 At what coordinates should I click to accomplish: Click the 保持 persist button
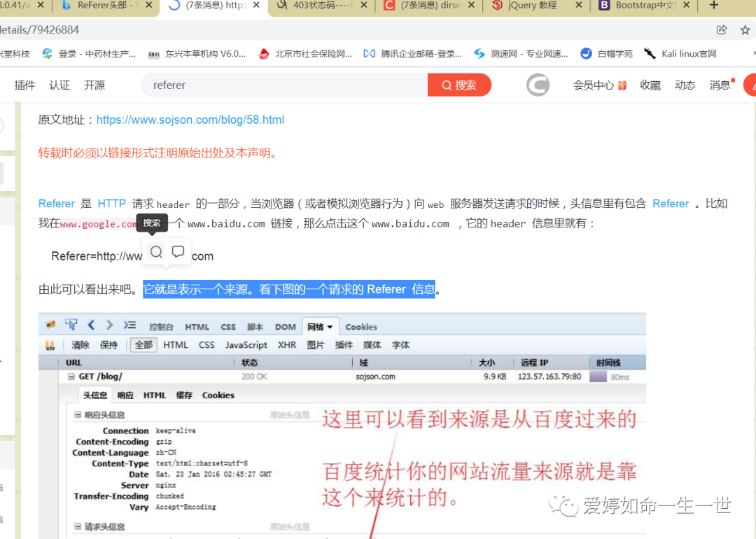pyautogui.click(x=108, y=345)
